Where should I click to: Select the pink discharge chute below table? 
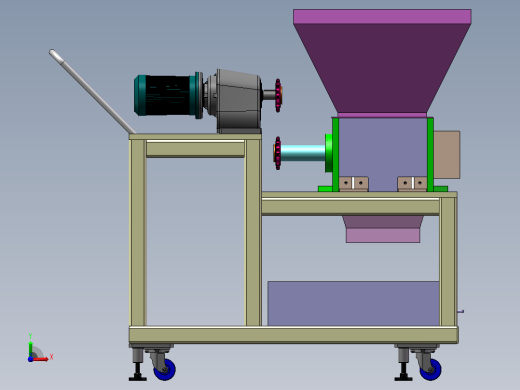383,229
